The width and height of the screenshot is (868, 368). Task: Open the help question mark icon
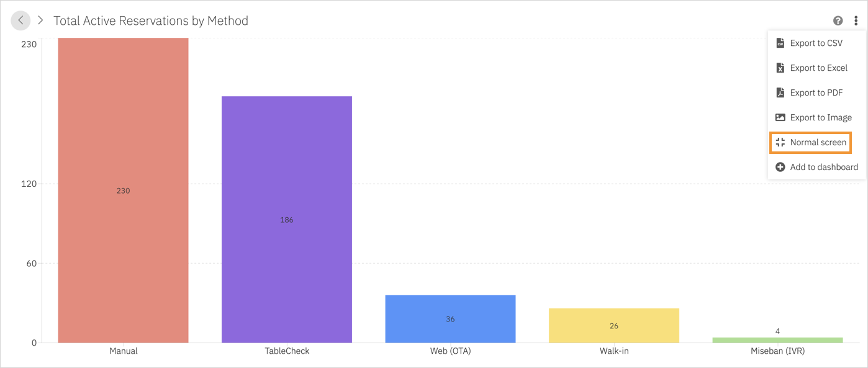click(838, 20)
